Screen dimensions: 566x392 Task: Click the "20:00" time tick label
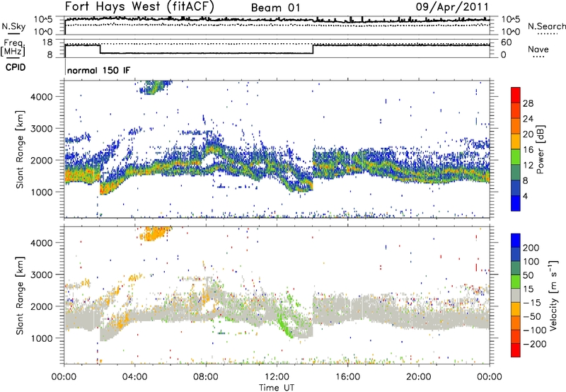click(x=419, y=377)
